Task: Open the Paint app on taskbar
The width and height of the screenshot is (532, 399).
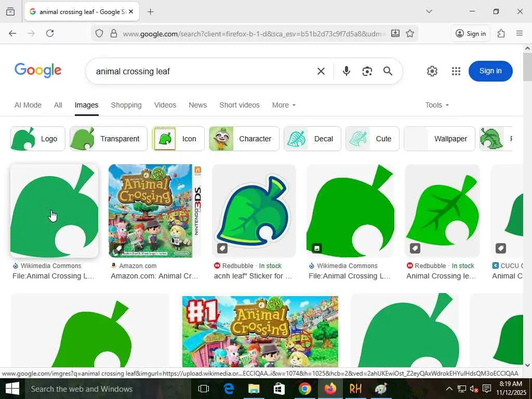Action: (x=381, y=389)
